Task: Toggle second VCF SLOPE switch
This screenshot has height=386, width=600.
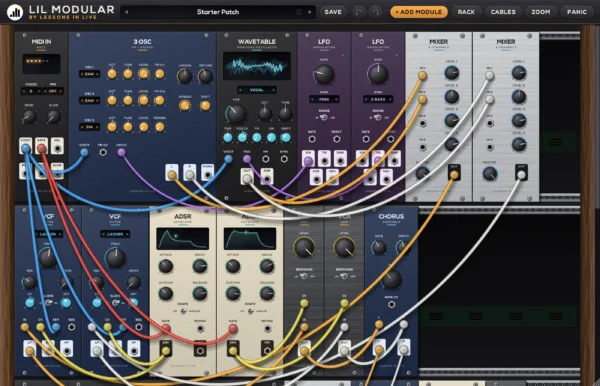Action: (115, 303)
